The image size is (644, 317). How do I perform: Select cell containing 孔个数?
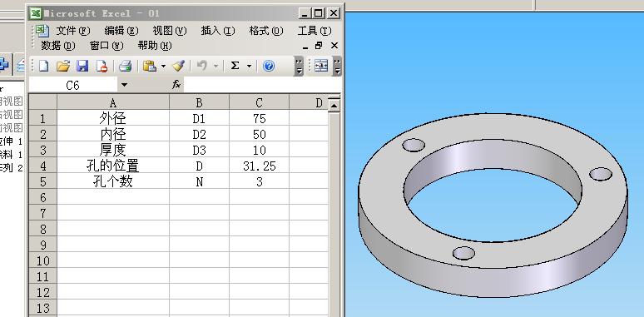tap(113, 181)
